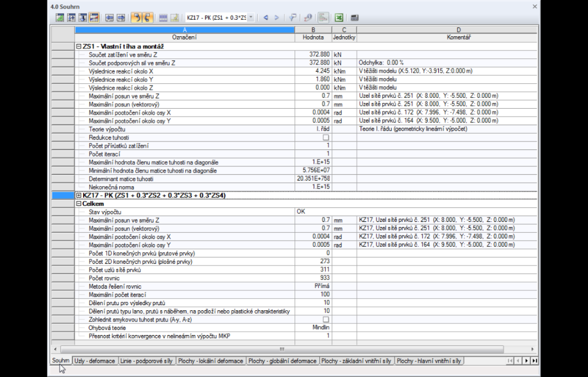The height and width of the screenshot is (377, 588).
Task: Open the Plochy - základní vnitřní síly tab
Action: tap(356, 361)
